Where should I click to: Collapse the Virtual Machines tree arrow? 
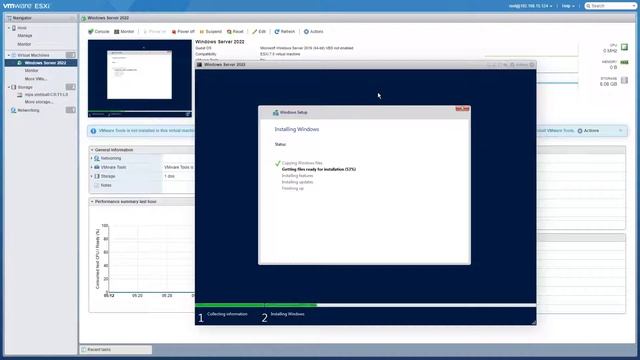click(x=9, y=55)
